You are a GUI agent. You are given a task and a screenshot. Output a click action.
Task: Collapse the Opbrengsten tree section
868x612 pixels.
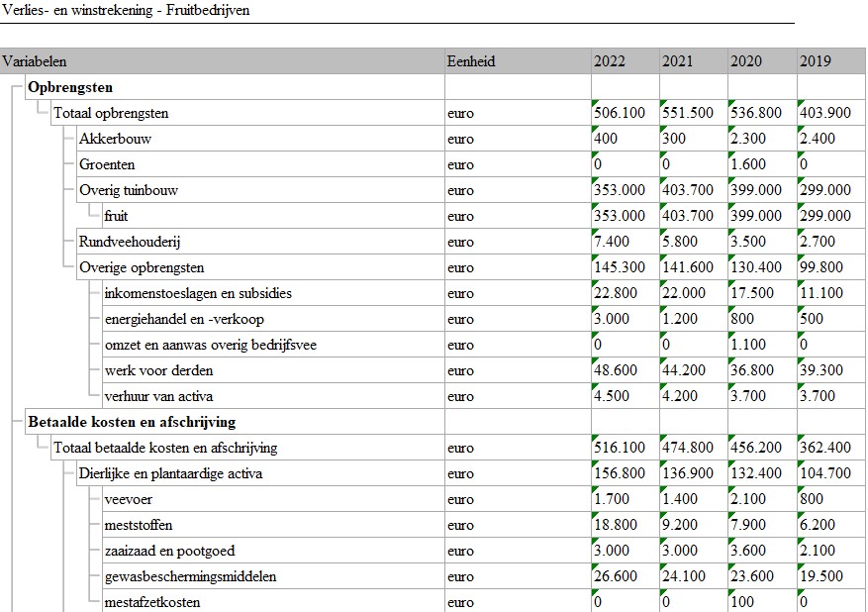[14, 87]
